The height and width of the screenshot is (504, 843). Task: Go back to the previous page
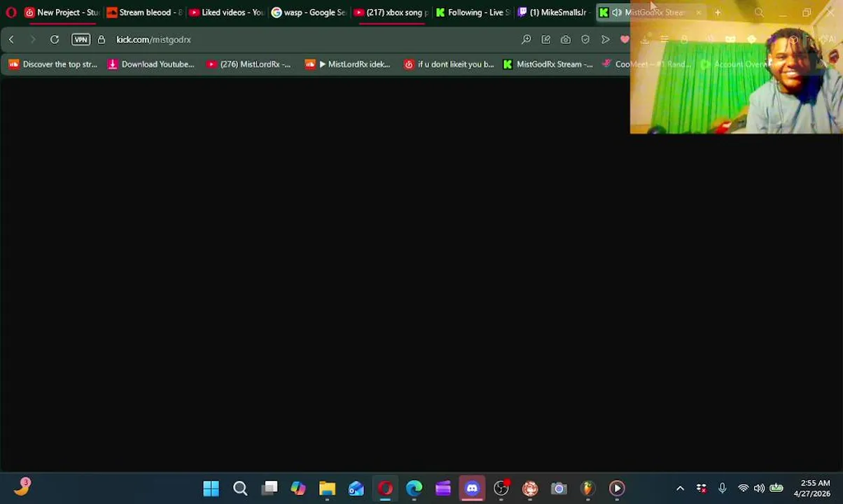point(11,40)
